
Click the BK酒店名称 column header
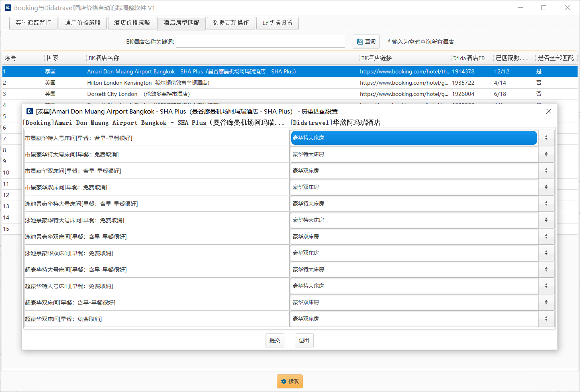click(x=223, y=58)
